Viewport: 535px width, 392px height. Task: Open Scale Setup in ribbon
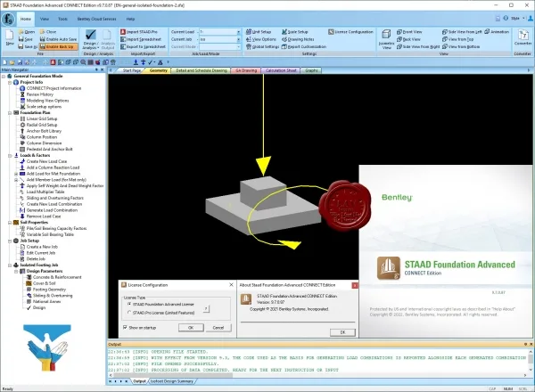[x=294, y=32]
